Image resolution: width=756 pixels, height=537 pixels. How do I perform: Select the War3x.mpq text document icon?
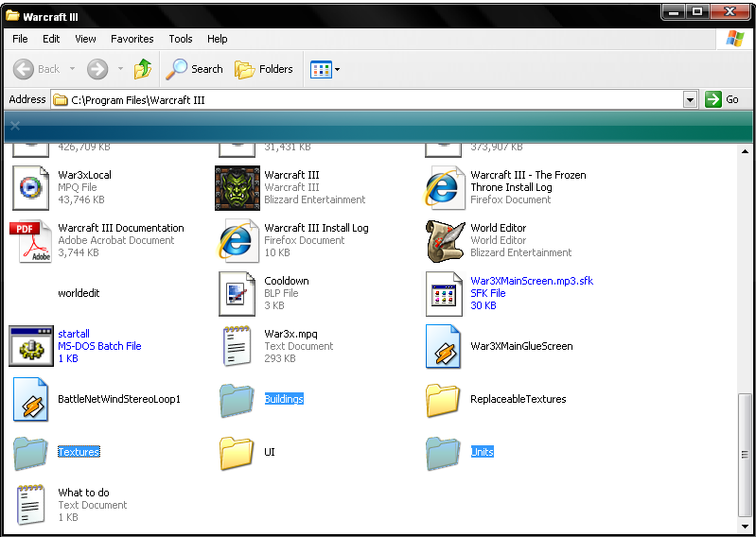[x=237, y=346]
